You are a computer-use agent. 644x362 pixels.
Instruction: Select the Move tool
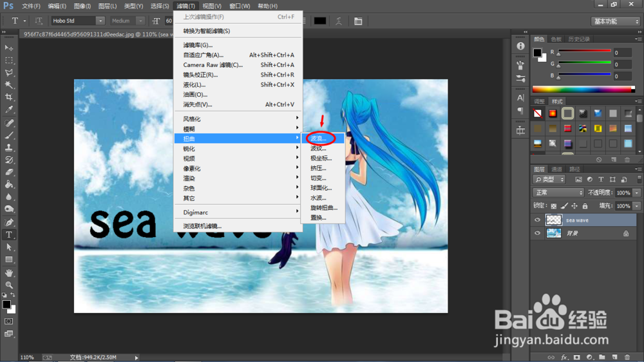8,48
